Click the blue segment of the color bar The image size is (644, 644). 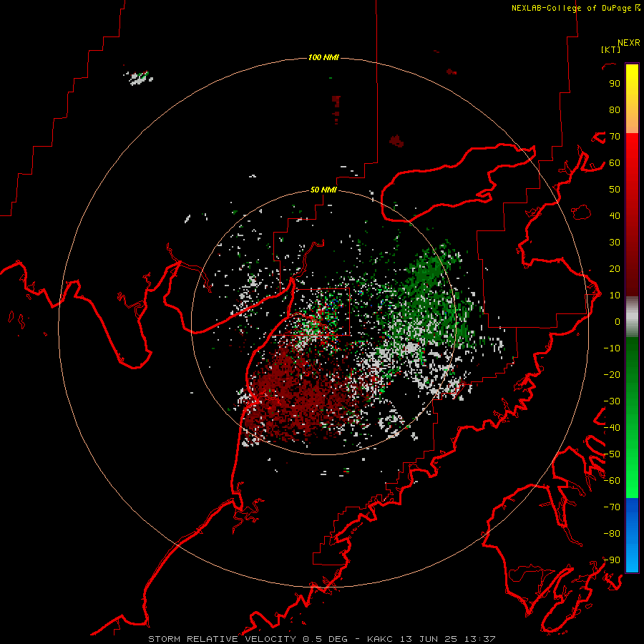[632, 535]
